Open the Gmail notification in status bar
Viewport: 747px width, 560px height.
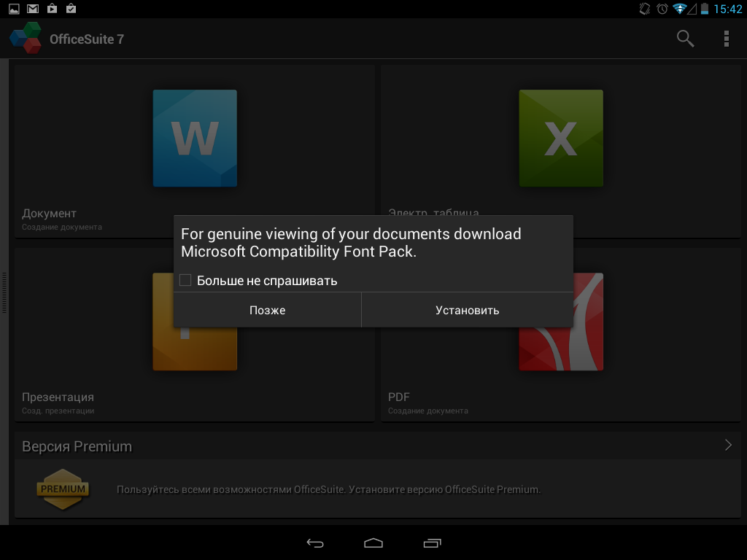33,9
